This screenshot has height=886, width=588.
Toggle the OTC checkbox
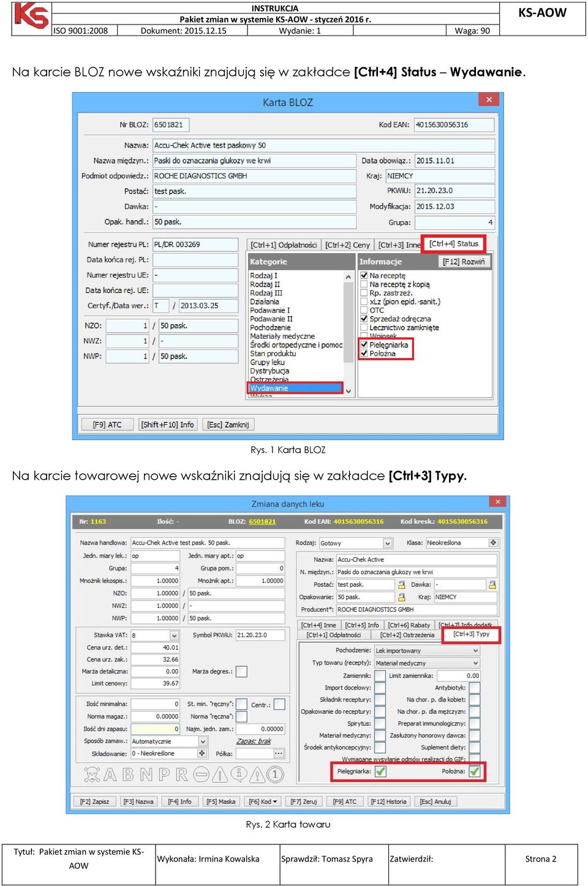click(x=364, y=310)
